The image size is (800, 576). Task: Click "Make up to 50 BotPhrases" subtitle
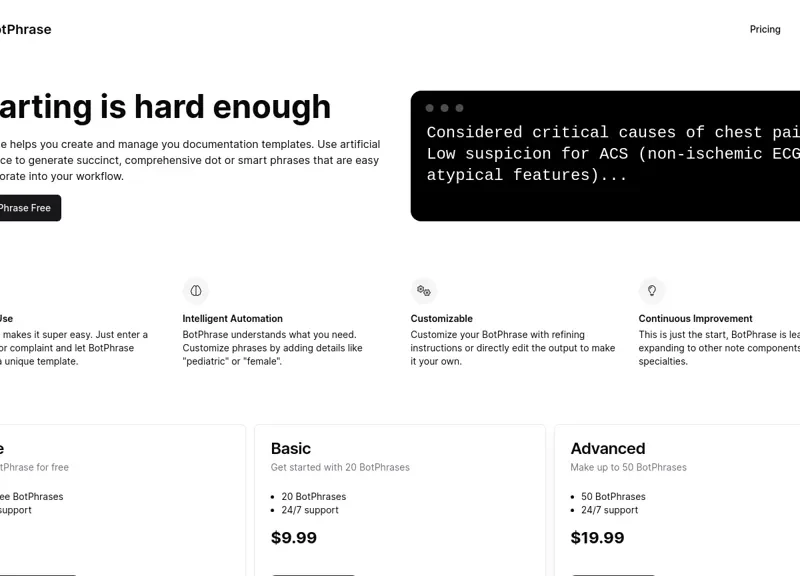629,467
